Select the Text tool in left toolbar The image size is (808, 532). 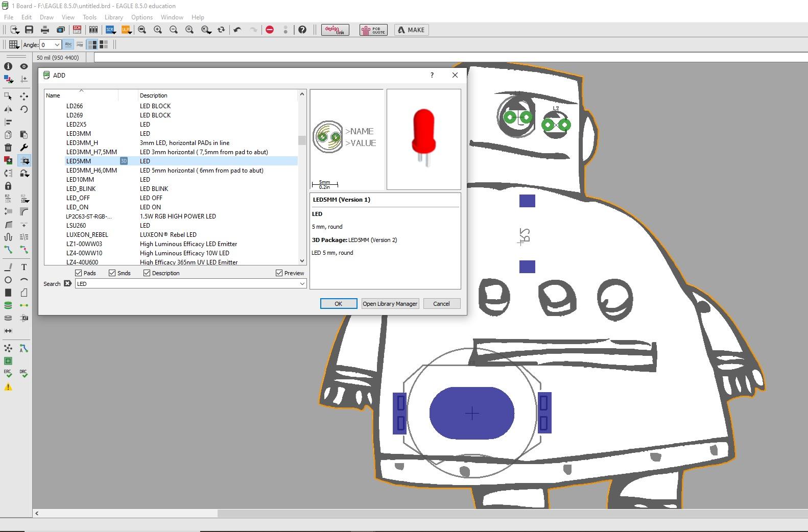[24, 267]
